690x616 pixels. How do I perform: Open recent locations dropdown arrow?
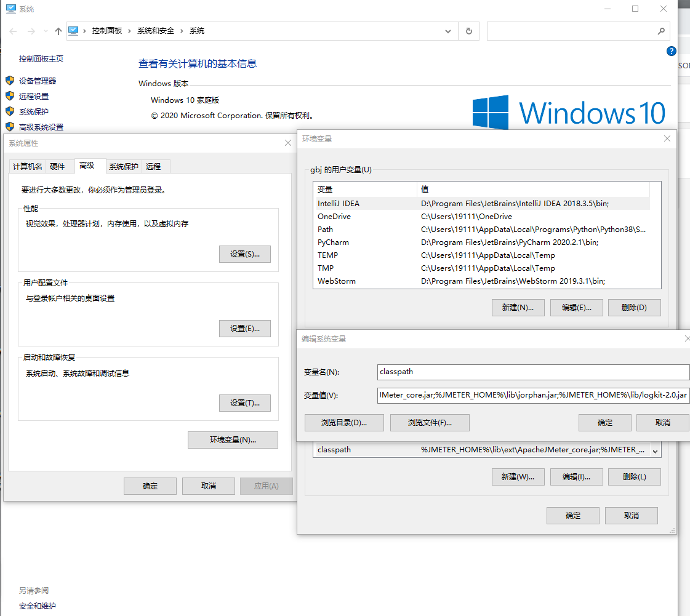(46, 31)
